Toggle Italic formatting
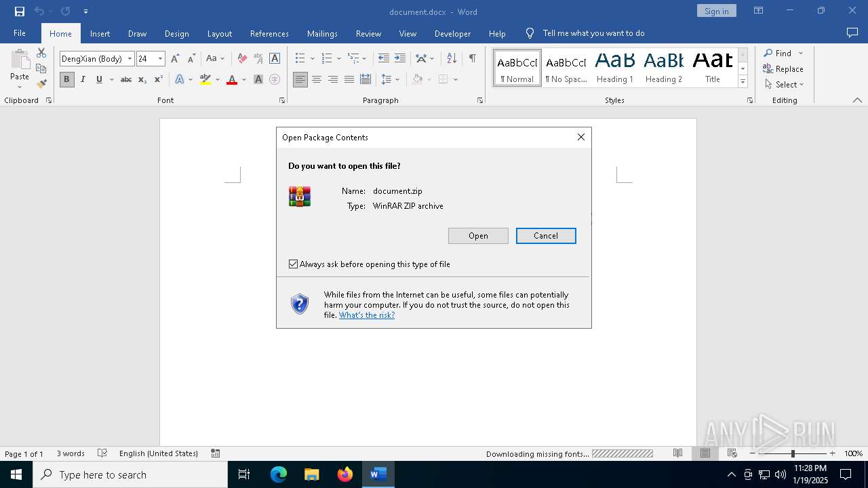868x488 pixels. click(83, 80)
